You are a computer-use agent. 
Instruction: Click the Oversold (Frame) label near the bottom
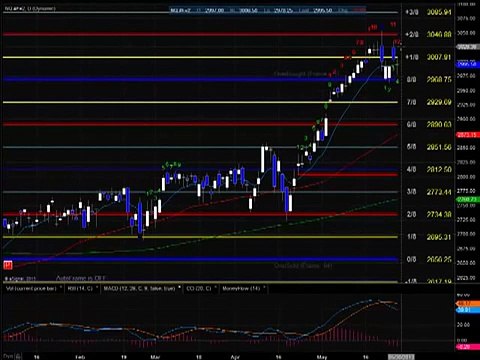coord(303,266)
